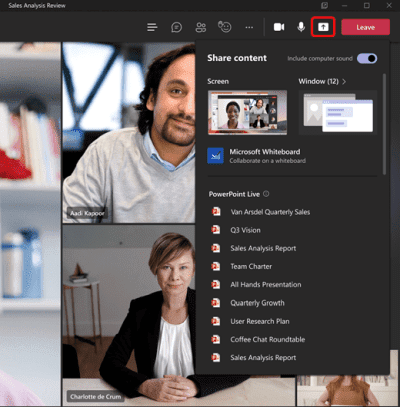Click PowerPoint icon beside Quarterly Growth
This screenshot has height=407, width=400.
tap(216, 303)
